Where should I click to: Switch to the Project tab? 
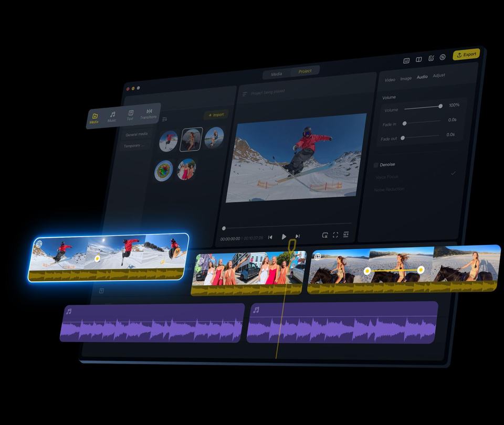click(304, 71)
